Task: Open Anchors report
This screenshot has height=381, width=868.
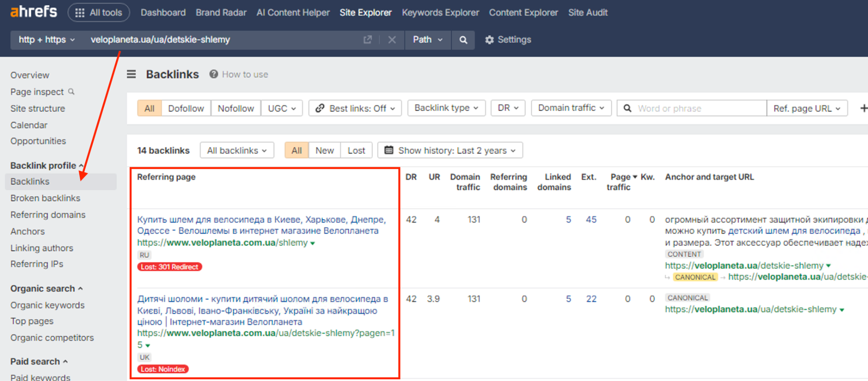Action: point(28,231)
